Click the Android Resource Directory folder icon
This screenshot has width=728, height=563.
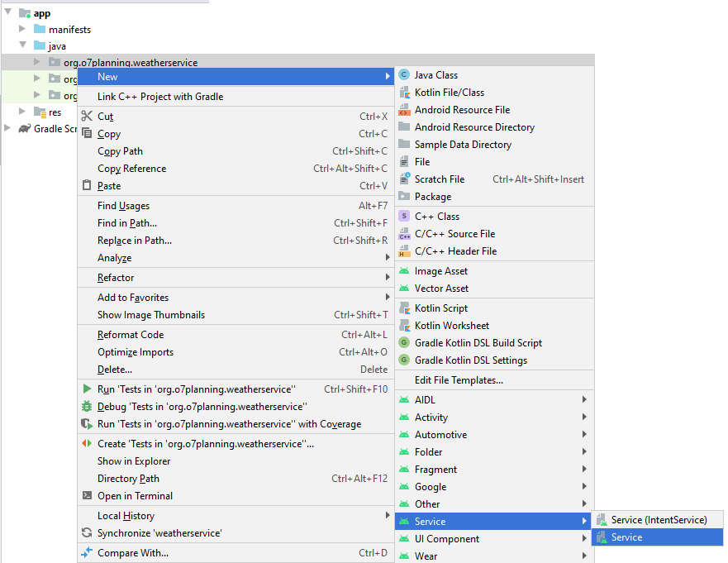coord(404,126)
